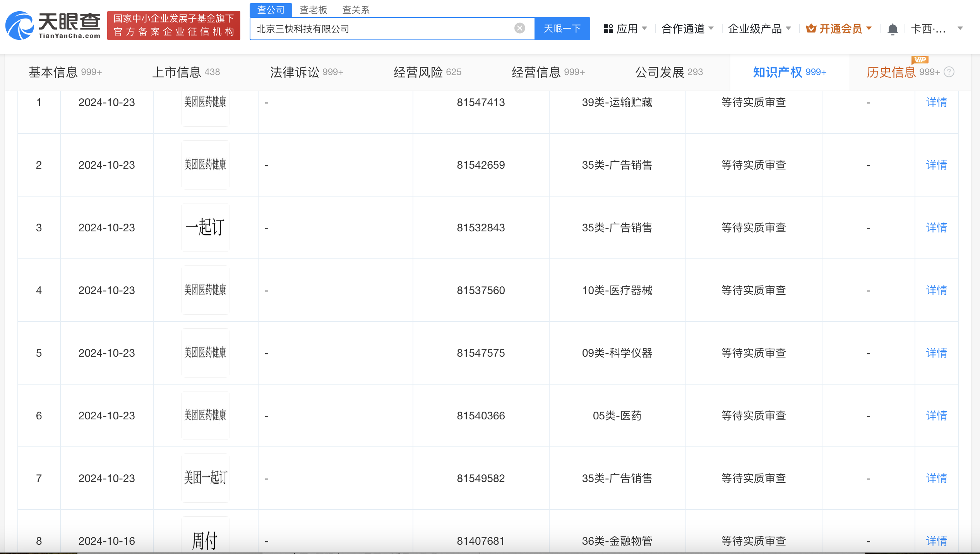Switch to the 查老板 search tab
Image resolution: width=980 pixels, height=554 pixels.
pyautogui.click(x=314, y=10)
